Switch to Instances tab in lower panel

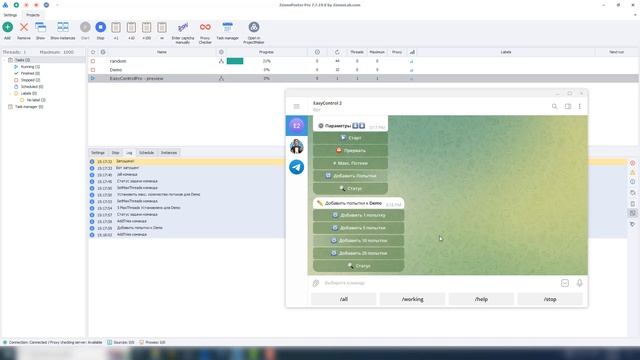[x=169, y=153]
